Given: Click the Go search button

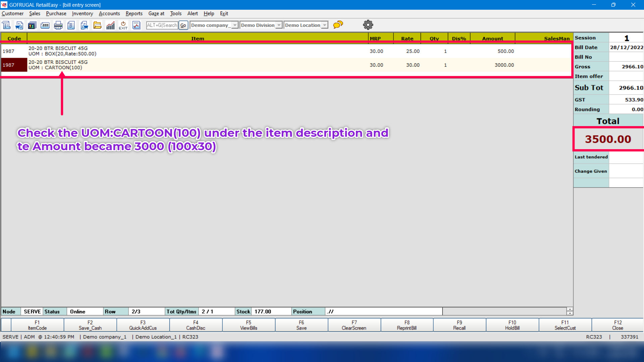Looking at the screenshot, I should point(183,25).
